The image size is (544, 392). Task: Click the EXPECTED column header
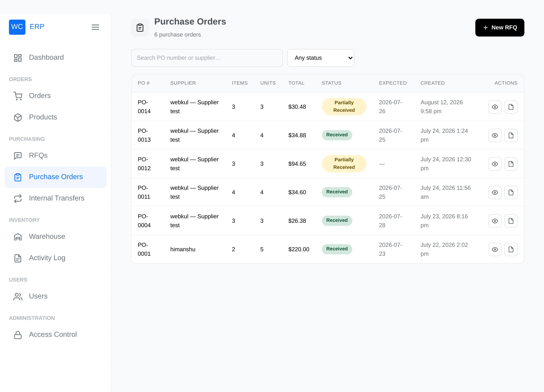click(393, 83)
